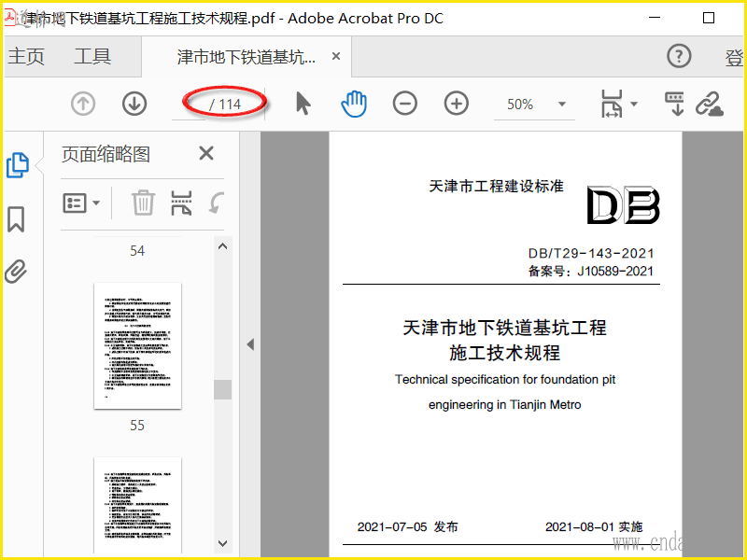The height and width of the screenshot is (560, 747).
Task: Maximize the Acrobat window
Action: click(x=709, y=18)
